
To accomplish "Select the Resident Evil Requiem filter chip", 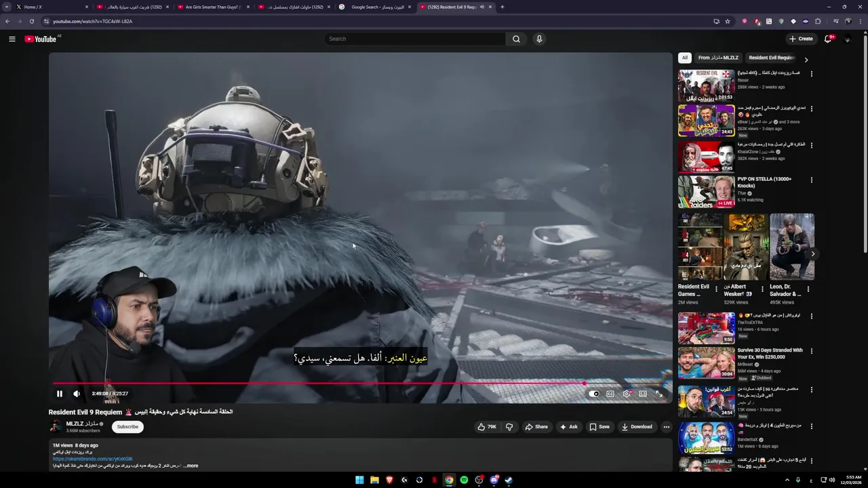I will 771,58.
